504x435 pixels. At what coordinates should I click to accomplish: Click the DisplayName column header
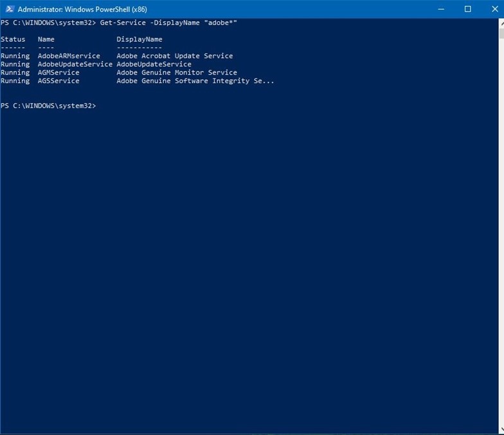point(139,39)
